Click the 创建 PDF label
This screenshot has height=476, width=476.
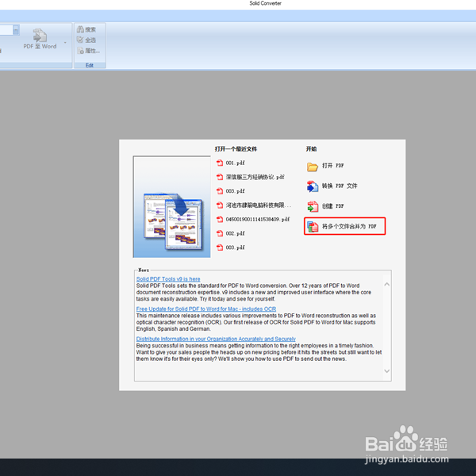332,206
